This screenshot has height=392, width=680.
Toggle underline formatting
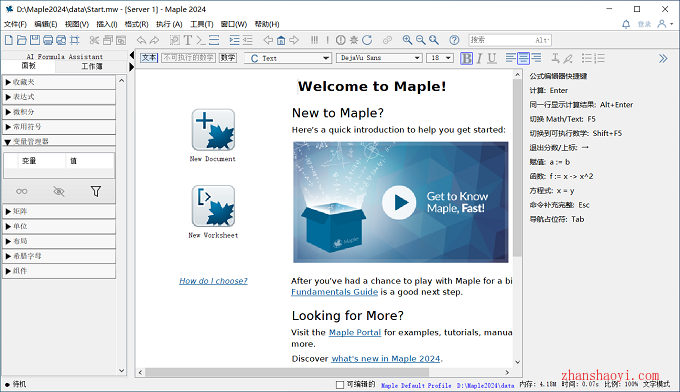click(492, 58)
